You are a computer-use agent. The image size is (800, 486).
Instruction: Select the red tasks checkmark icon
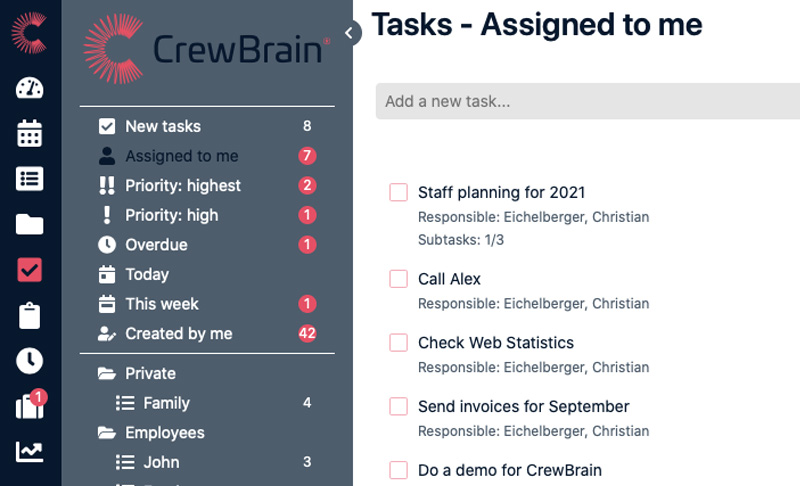point(30,270)
